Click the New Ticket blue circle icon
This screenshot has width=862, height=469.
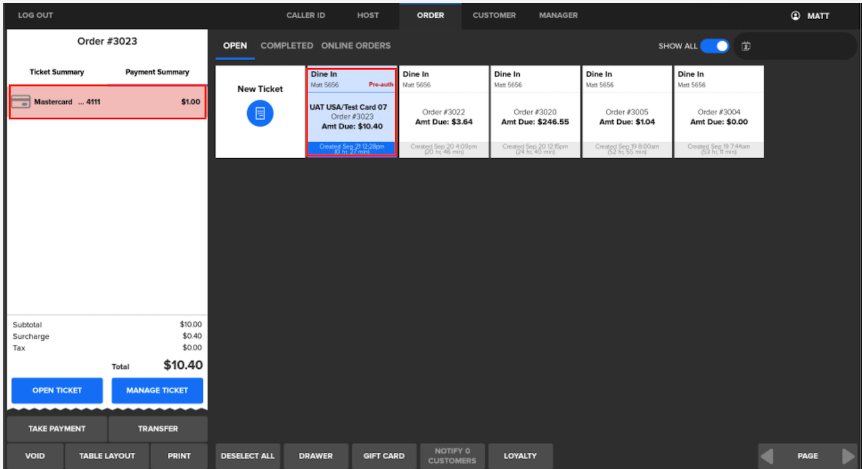point(260,114)
